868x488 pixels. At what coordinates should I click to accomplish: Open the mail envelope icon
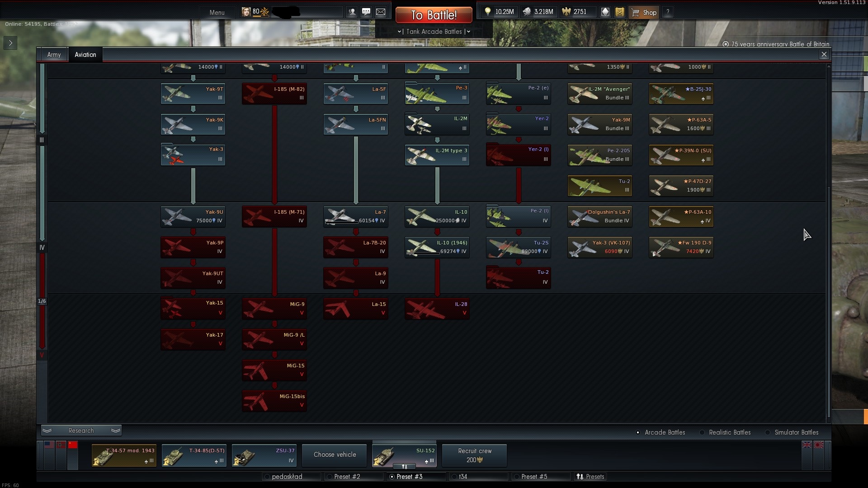tap(381, 12)
